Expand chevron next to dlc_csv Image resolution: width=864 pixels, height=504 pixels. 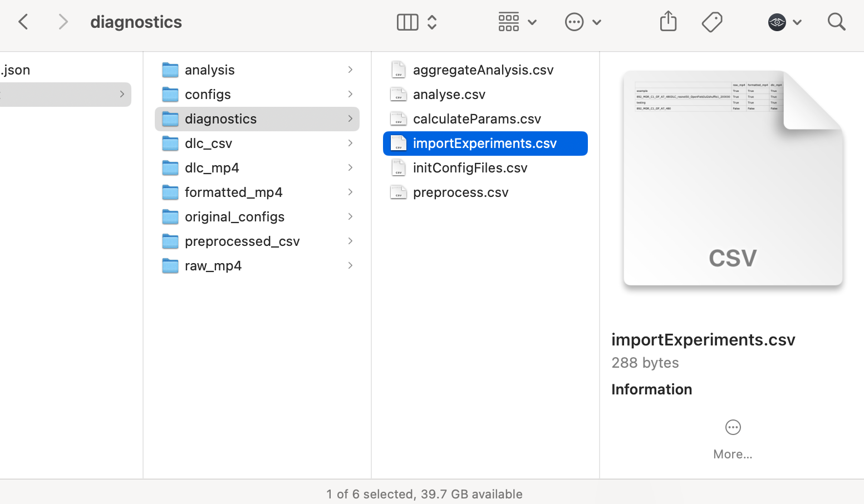click(350, 143)
